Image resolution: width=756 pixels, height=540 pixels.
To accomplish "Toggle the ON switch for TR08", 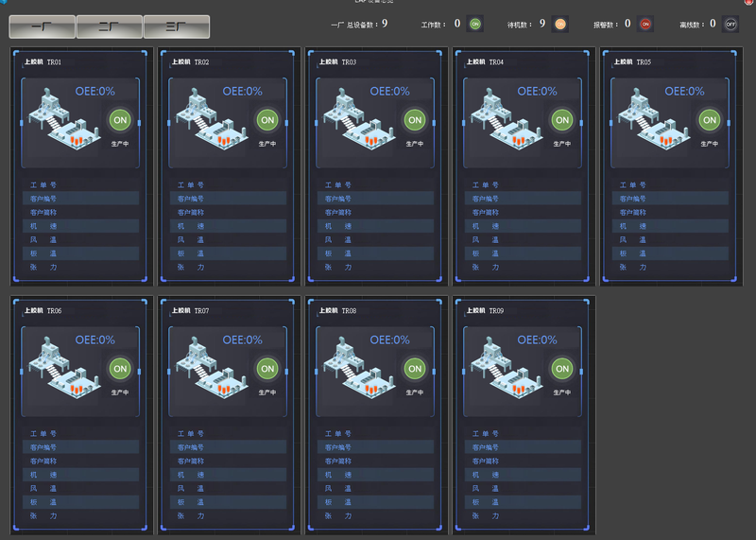I will point(415,369).
